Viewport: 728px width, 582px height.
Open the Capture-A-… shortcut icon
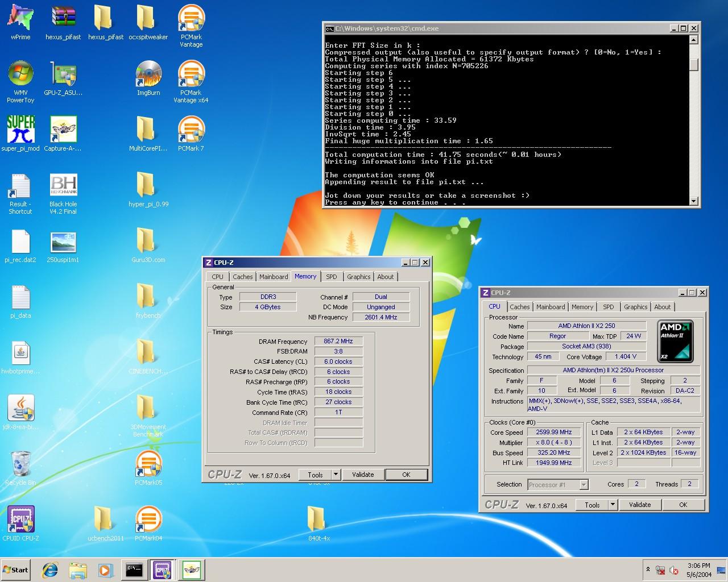[63, 134]
